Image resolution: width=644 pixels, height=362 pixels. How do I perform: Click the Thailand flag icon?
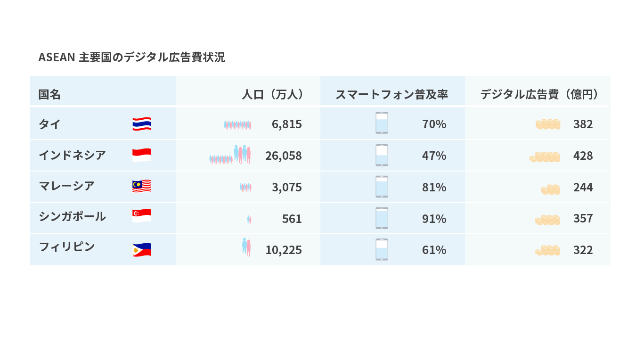point(142,124)
